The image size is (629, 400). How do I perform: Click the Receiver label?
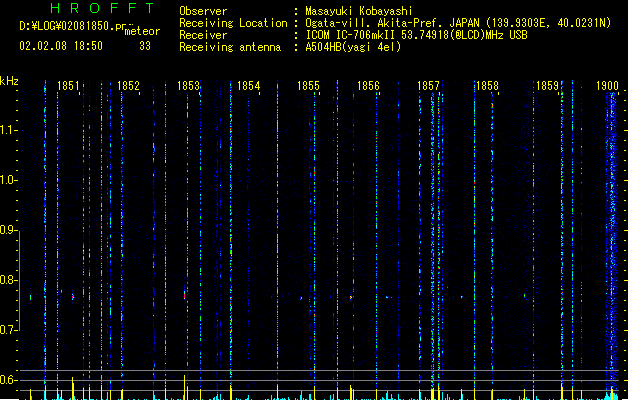coord(203,35)
